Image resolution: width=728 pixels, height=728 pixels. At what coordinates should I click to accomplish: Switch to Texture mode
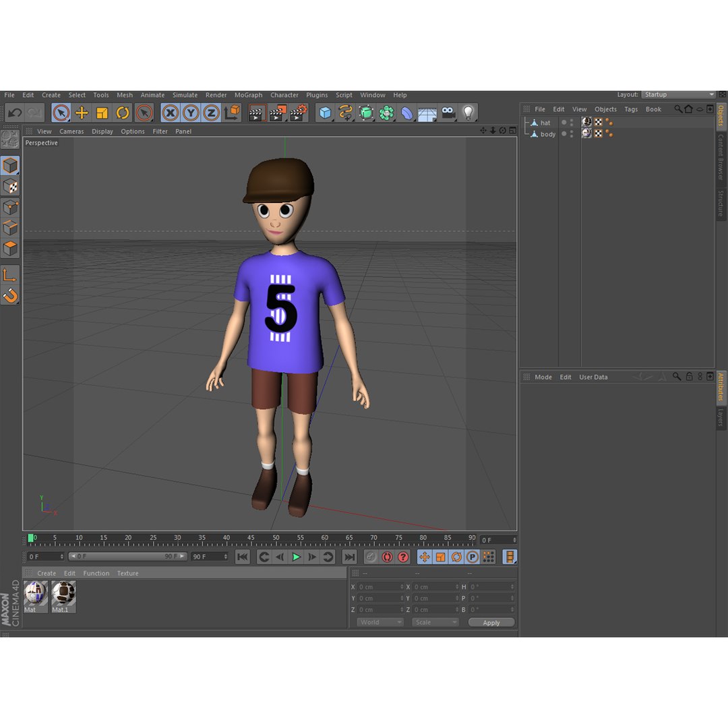click(9, 186)
